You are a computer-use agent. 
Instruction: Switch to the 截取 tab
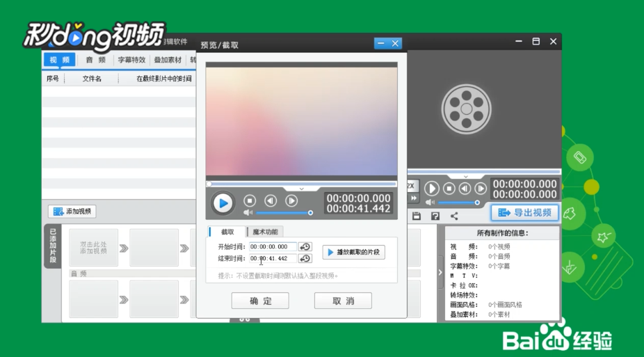tap(227, 232)
